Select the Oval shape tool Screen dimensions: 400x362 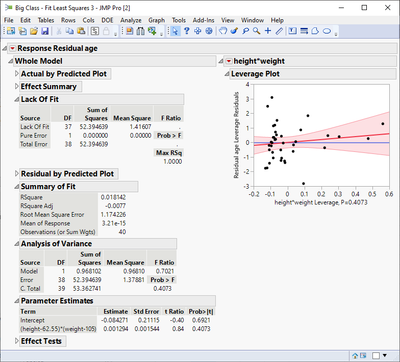click(x=327, y=31)
